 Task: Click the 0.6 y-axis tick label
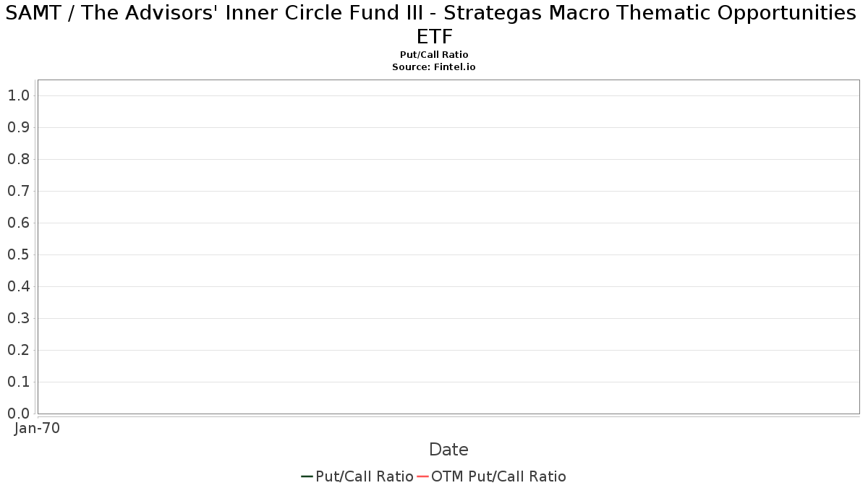pyautogui.click(x=19, y=223)
